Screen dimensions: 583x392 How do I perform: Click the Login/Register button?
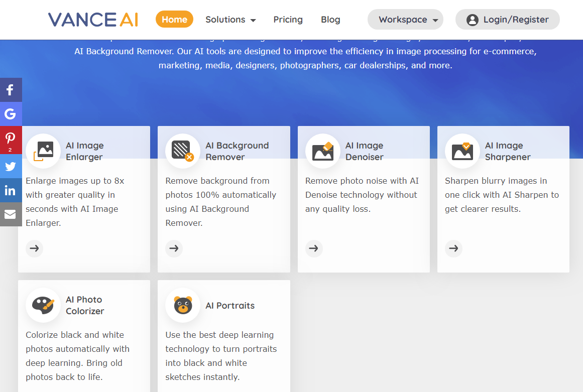click(508, 19)
